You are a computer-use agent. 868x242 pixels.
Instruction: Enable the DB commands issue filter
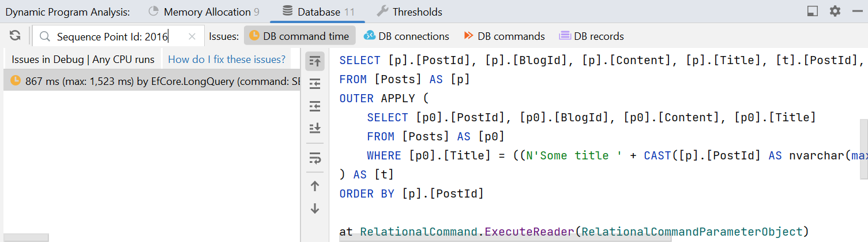point(504,36)
